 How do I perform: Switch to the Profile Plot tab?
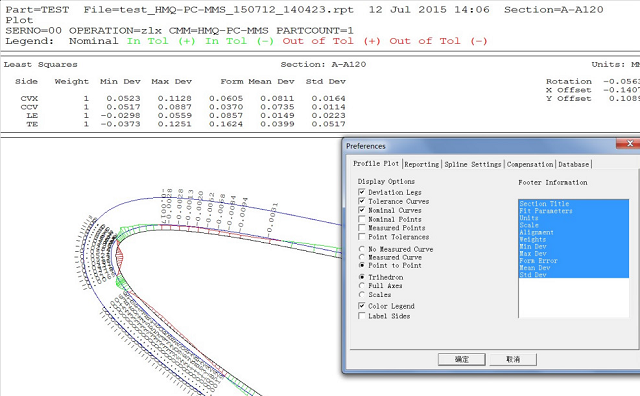376,164
